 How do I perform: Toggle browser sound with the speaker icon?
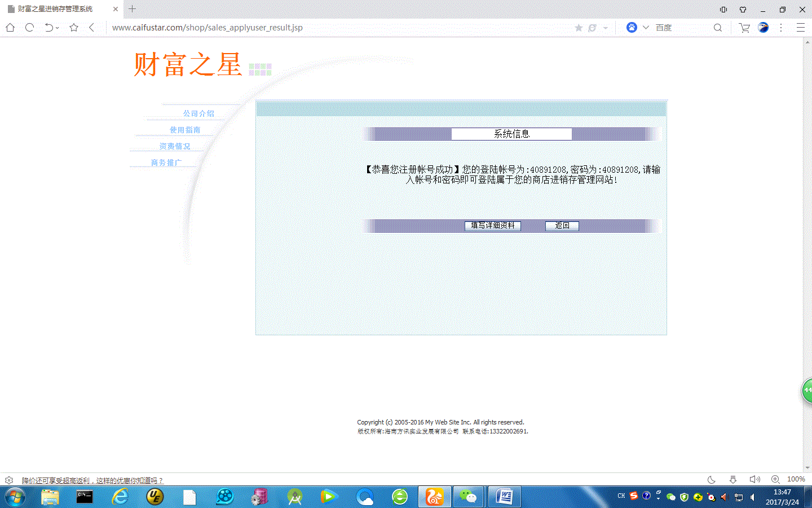coord(754,480)
